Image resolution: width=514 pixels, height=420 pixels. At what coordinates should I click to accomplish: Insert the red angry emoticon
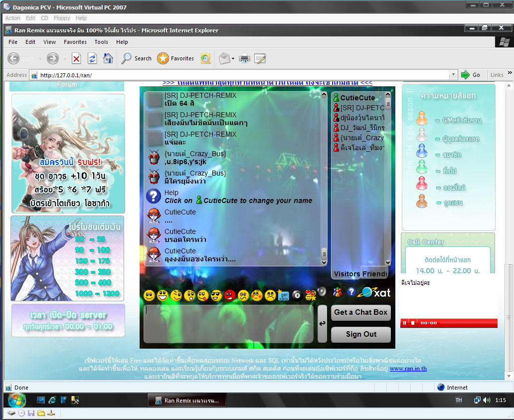coord(230,295)
